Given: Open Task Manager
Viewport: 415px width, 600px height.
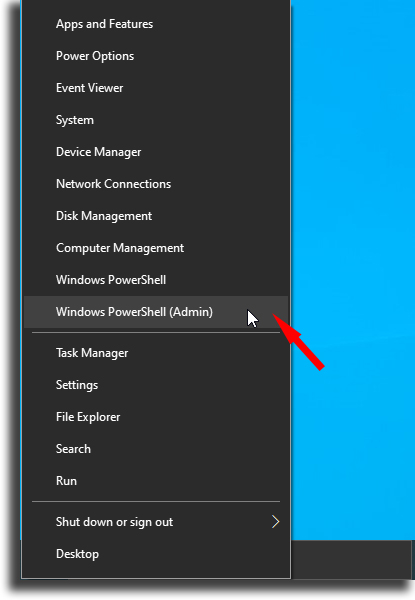Looking at the screenshot, I should (156, 353).
